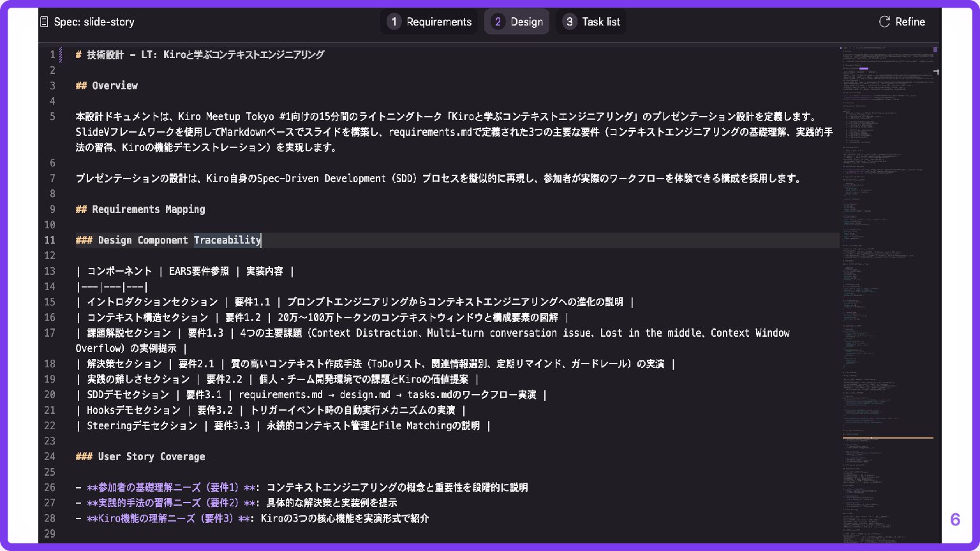Click the Refine circular arrow icon
This screenshot has width=980, height=551.
pyautogui.click(x=884, y=22)
